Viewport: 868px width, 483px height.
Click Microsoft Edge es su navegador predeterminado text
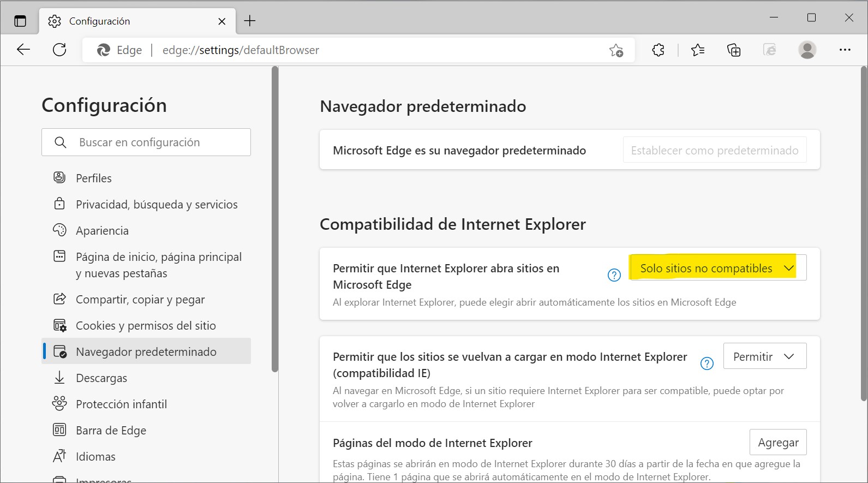tap(459, 151)
